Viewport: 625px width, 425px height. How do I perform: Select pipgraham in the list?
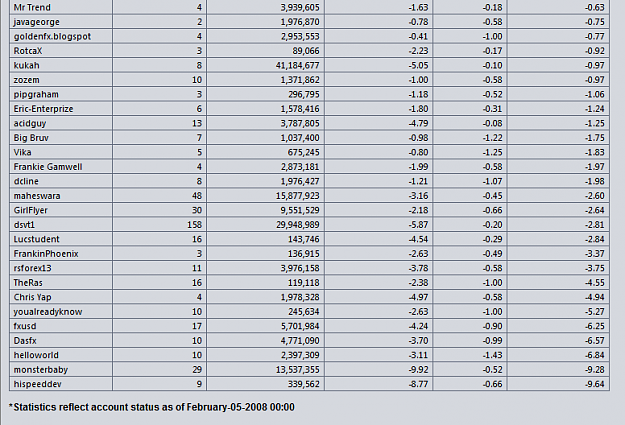pos(36,94)
